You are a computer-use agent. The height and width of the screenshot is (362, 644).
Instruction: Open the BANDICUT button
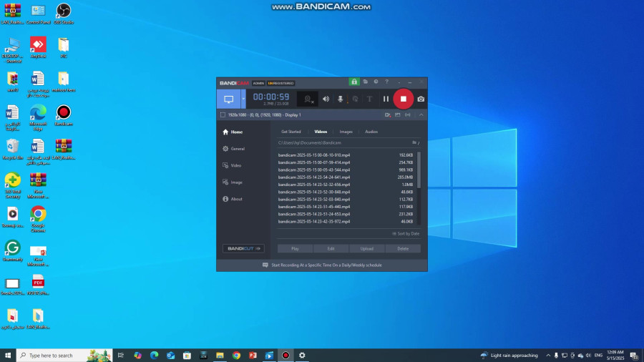tap(243, 248)
